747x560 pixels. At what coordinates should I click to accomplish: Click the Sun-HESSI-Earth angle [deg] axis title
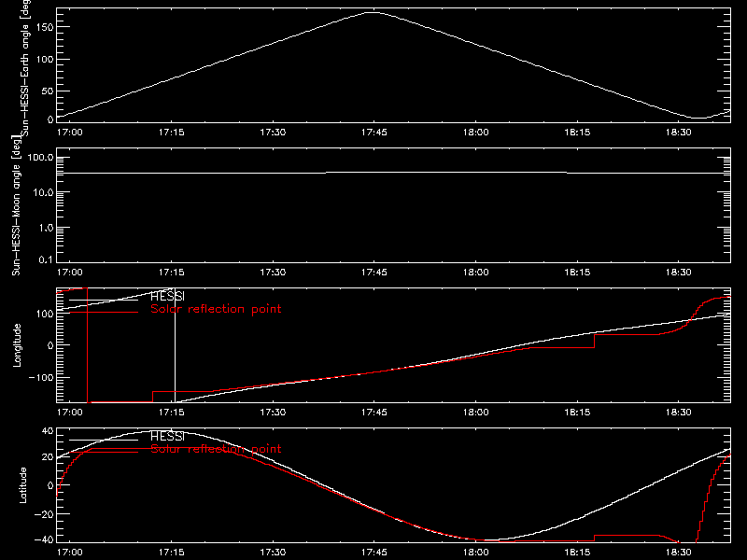pyautogui.click(x=26, y=67)
